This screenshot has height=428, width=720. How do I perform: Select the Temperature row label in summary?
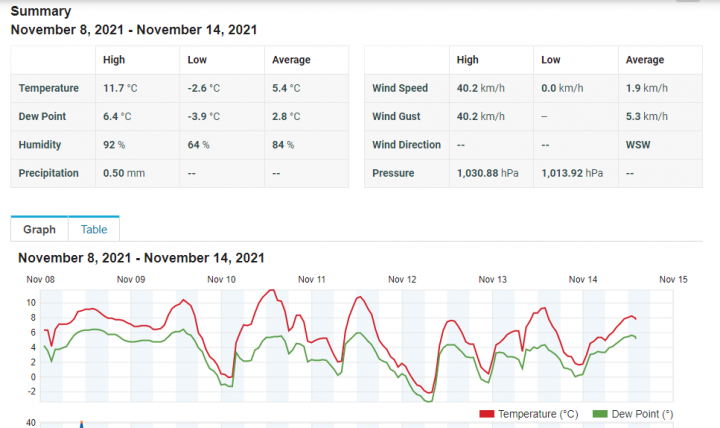click(49, 89)
